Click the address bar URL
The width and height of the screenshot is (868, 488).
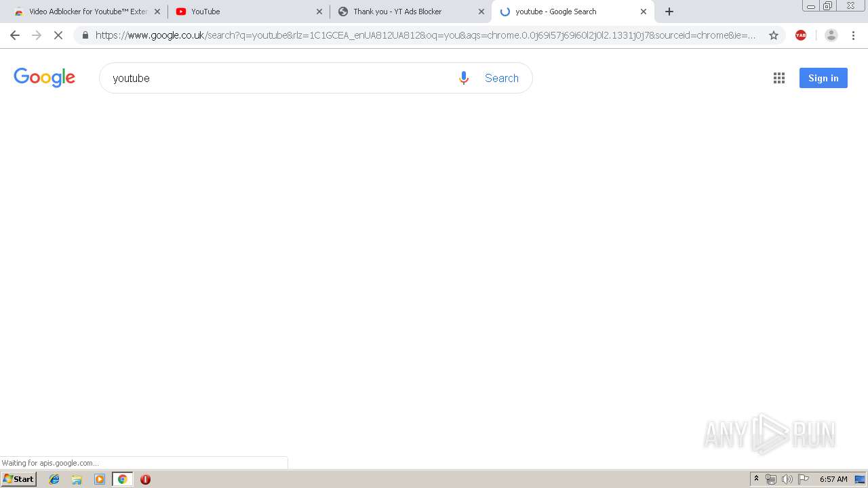[x=426, y=35]
